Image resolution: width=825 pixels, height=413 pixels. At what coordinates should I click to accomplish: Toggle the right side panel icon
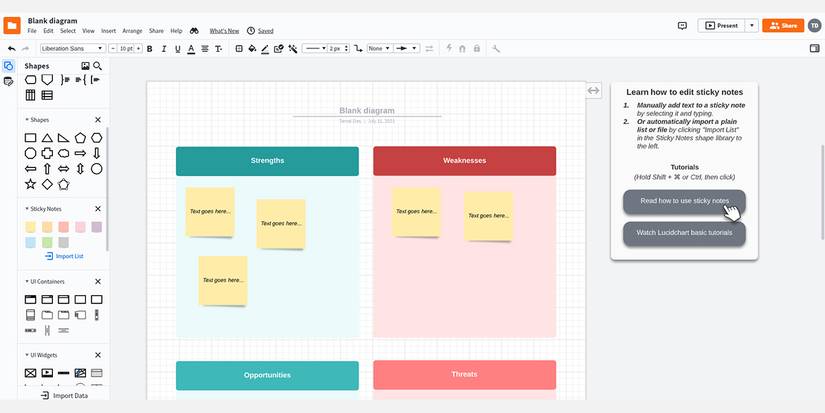[x=814, y=48]
